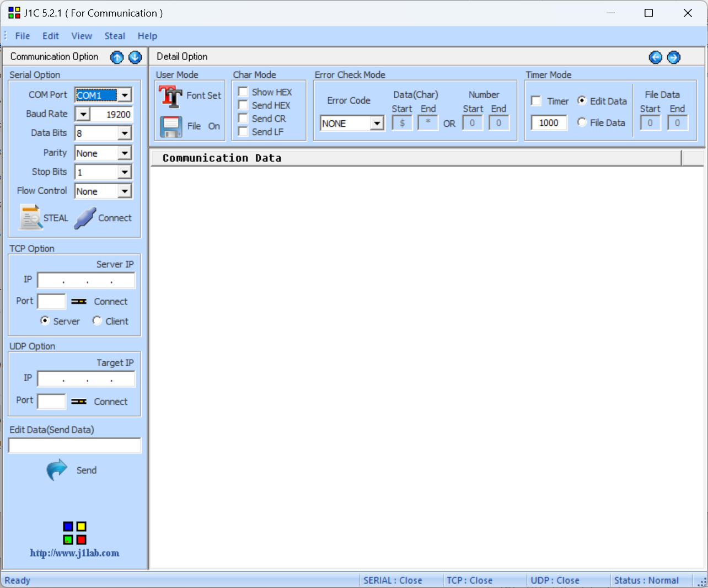Click the Number End field
The image size is (708, 588).
tap(499, 123)
